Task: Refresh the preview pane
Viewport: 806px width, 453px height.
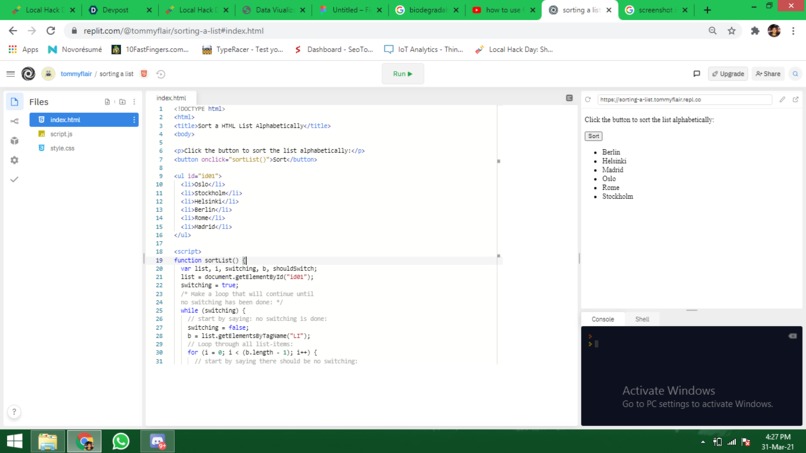Action: tap(588, 100)
